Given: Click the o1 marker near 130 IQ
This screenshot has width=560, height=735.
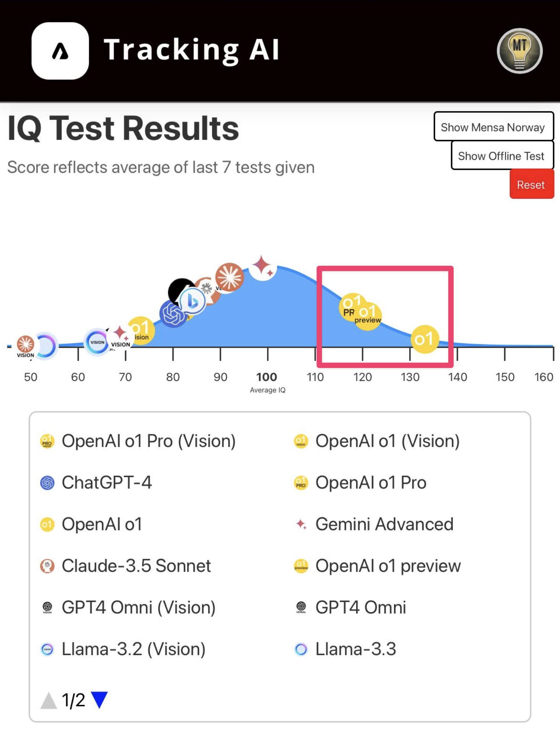Looking at the screenshot, I should 424,339.
